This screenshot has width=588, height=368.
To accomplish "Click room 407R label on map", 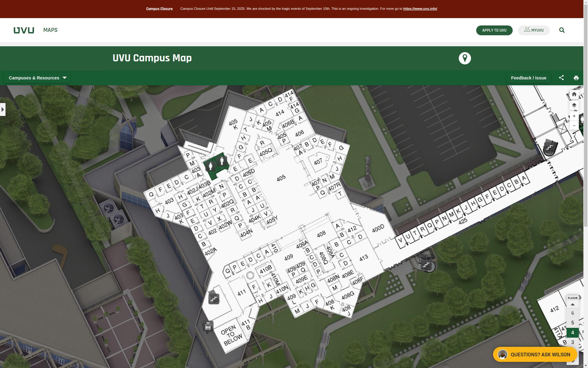I will tap(334, 187).
